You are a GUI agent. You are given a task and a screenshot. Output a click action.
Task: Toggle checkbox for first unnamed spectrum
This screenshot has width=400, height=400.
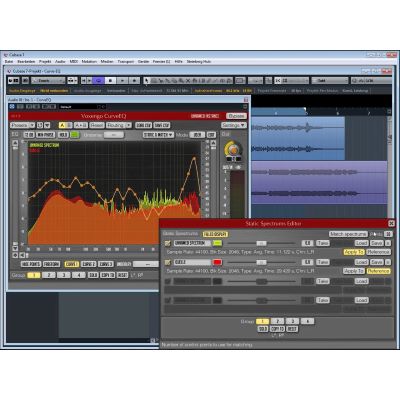click(168, 243)
